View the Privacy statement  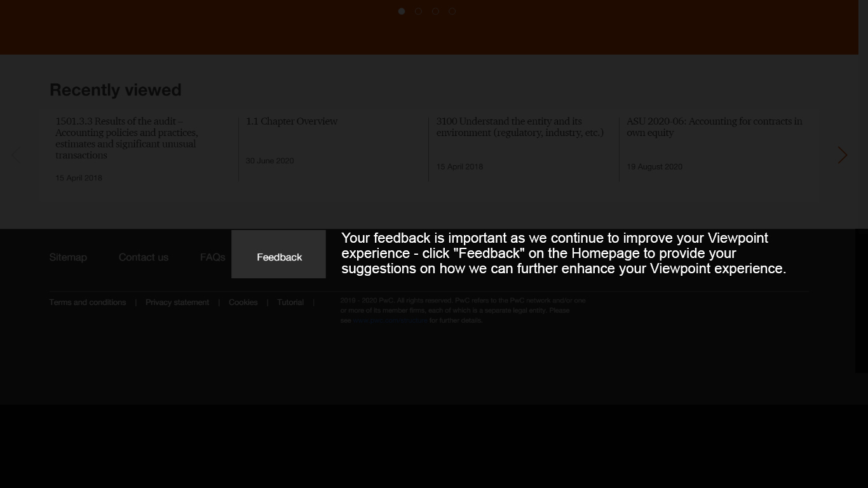[177, 302]
